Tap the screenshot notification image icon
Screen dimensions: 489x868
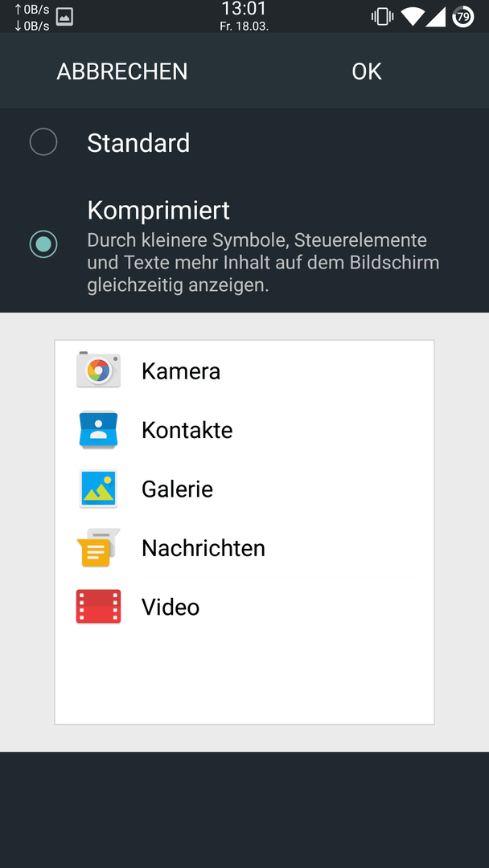[x=65, y=17]
